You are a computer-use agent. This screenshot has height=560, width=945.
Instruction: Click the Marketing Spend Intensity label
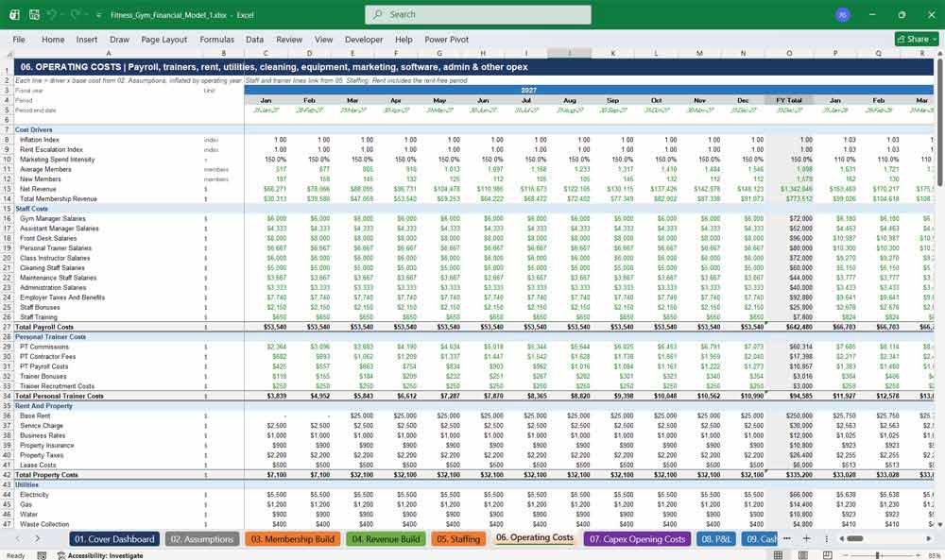(58, 160)
